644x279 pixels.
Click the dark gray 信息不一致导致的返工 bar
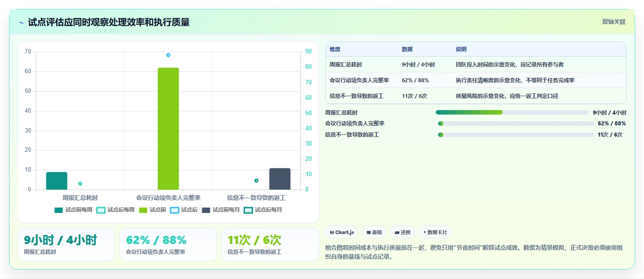point(280,179)
